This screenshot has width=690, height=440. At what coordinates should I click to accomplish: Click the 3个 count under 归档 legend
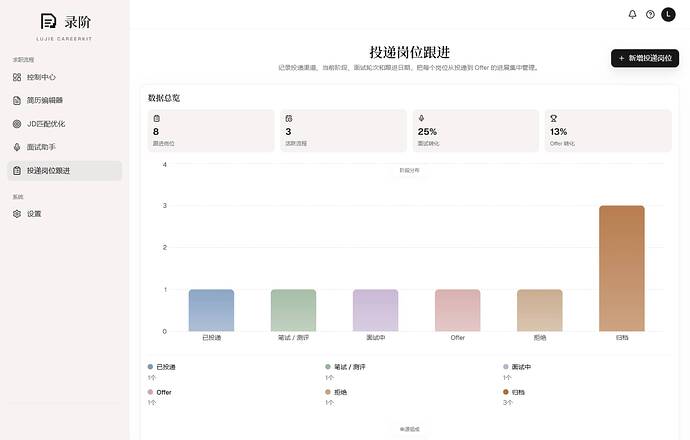click(x=507, y=403)
